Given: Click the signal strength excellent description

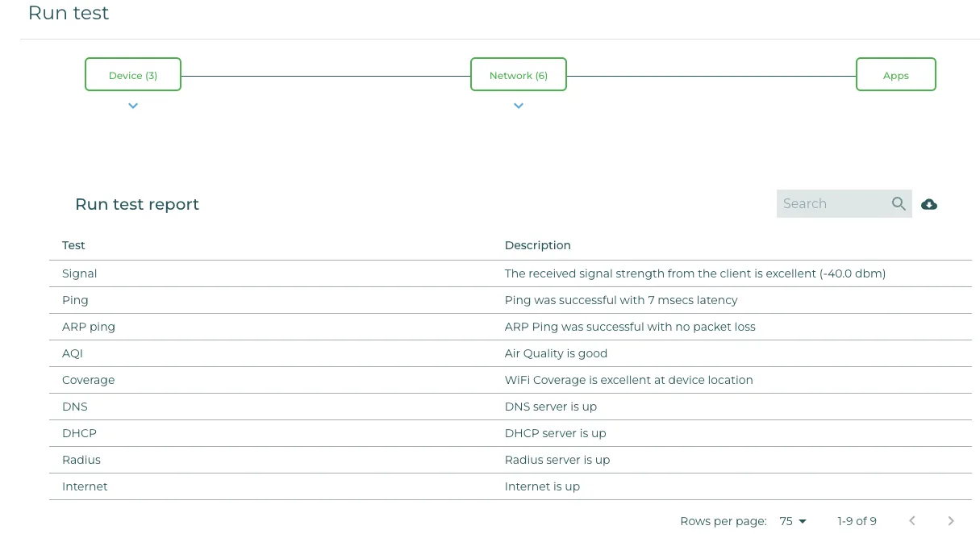Looking at the screenshot, I should click(695, 273).
